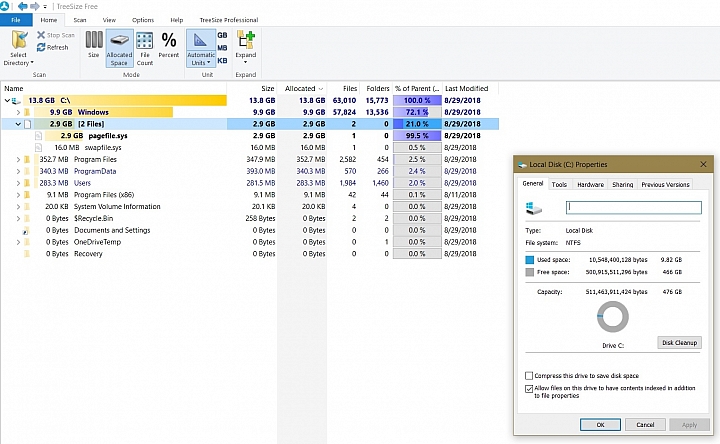
Task: Collapse the C:\ root node
Action: pyautogui.click(x=7, y=101)
